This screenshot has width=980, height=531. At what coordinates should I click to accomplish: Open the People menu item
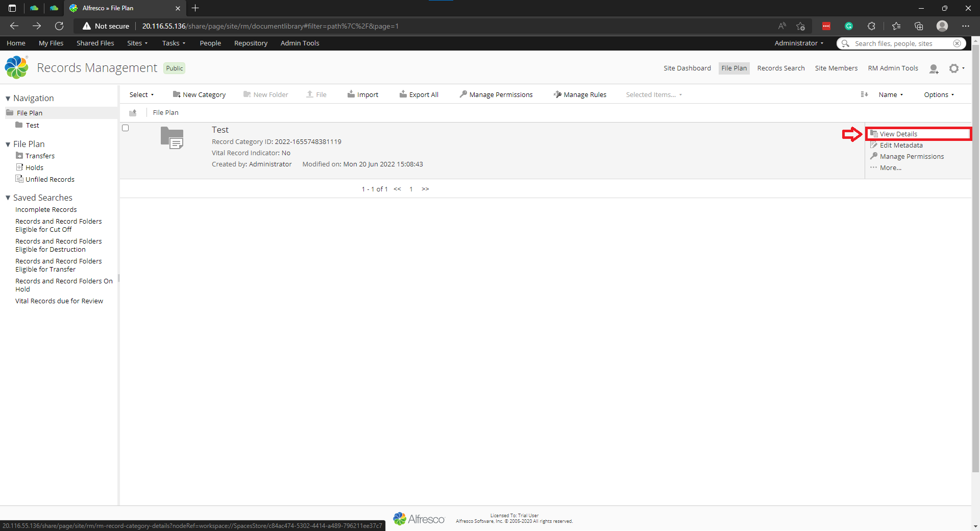click(210, 43)
